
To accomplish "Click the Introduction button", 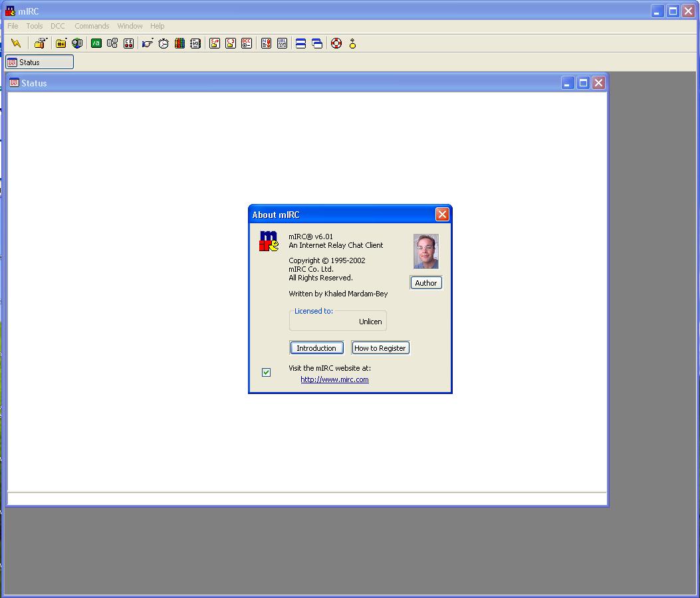I will pos(316,348).
